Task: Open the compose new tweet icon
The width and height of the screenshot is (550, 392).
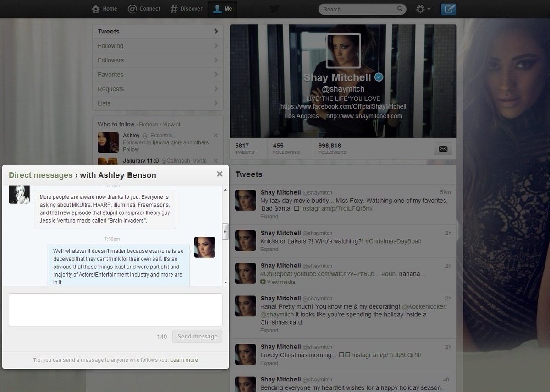Action: click(x=448, y=8)
